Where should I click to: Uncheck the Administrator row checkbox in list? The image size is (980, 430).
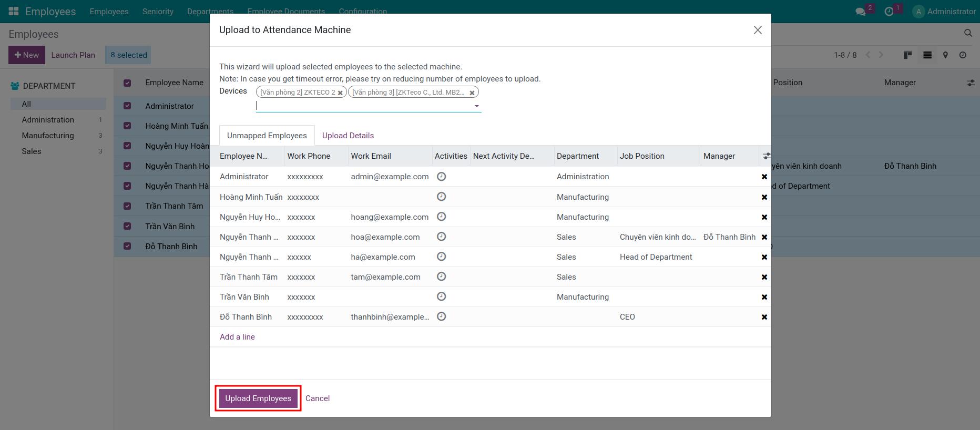127,106
